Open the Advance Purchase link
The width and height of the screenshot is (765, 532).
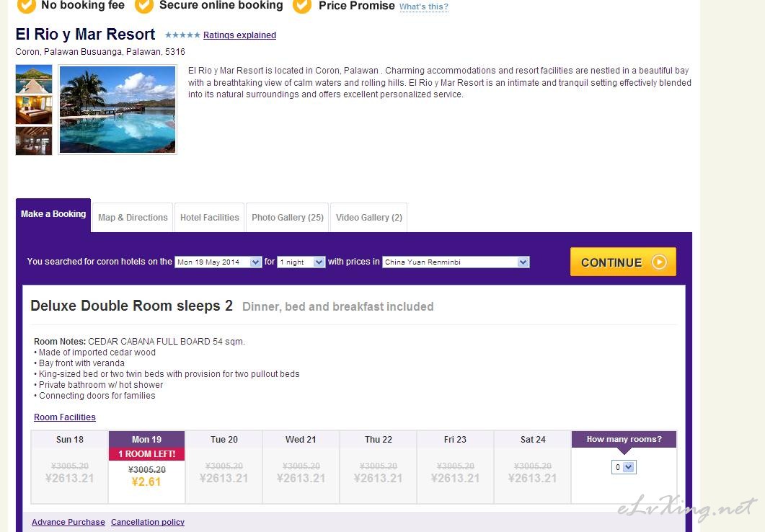(x=68, y=522)
